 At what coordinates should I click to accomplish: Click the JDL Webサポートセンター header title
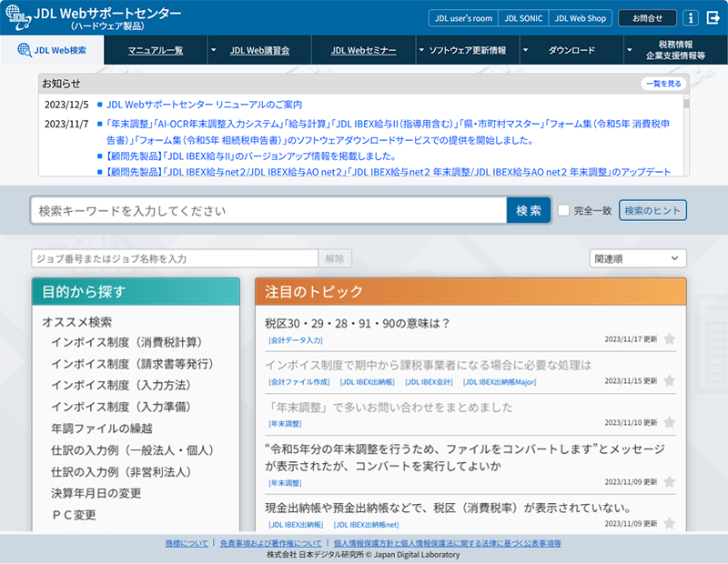coord(107,14)
